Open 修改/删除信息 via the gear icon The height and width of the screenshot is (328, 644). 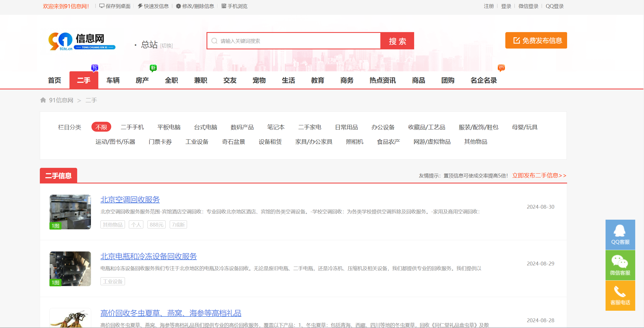click(x=178, y=6)
